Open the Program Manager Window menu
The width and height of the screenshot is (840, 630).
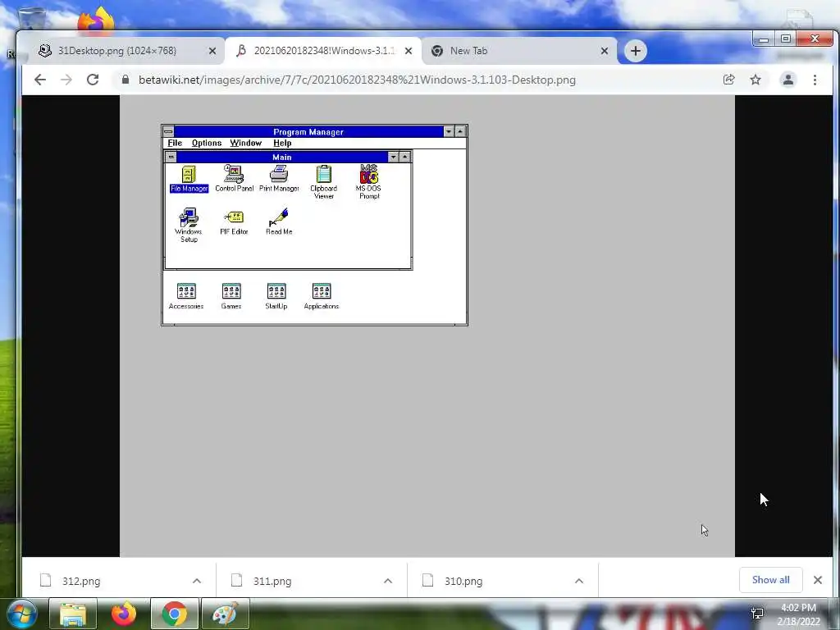(246, 143)
